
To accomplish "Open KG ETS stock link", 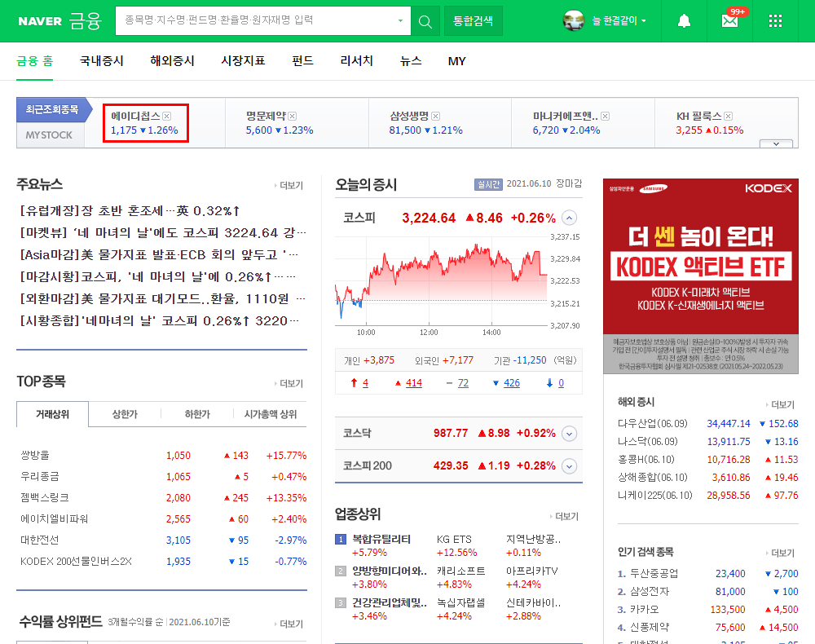I will click(454, 539).
